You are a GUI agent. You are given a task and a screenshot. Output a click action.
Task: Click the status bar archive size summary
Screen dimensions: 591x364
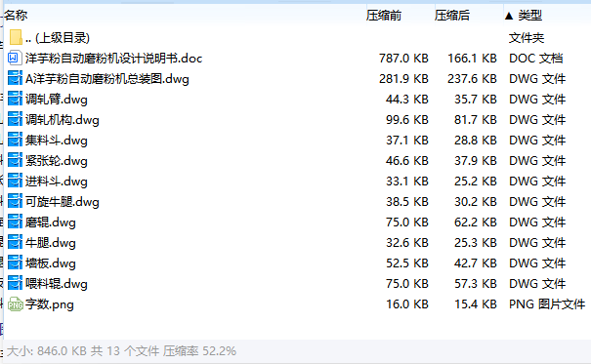click(x=121, y=351)
